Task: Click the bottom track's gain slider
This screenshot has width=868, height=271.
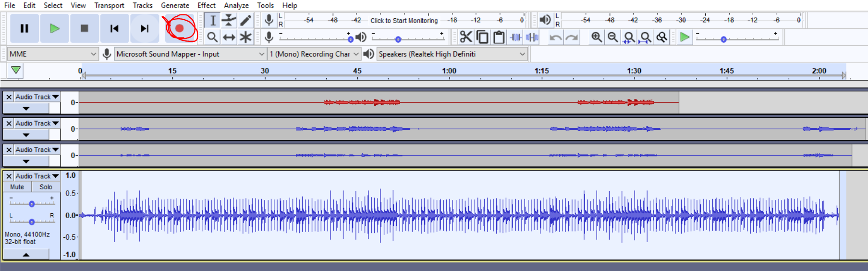Action: coord(32,204)
